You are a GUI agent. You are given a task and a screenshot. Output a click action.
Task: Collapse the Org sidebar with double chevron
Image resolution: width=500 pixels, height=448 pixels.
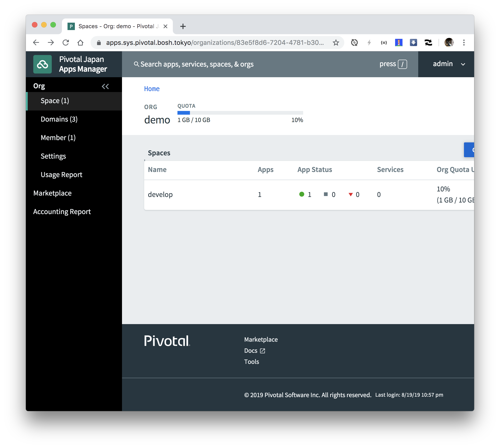pyautogui.click(x=105, y=86)
